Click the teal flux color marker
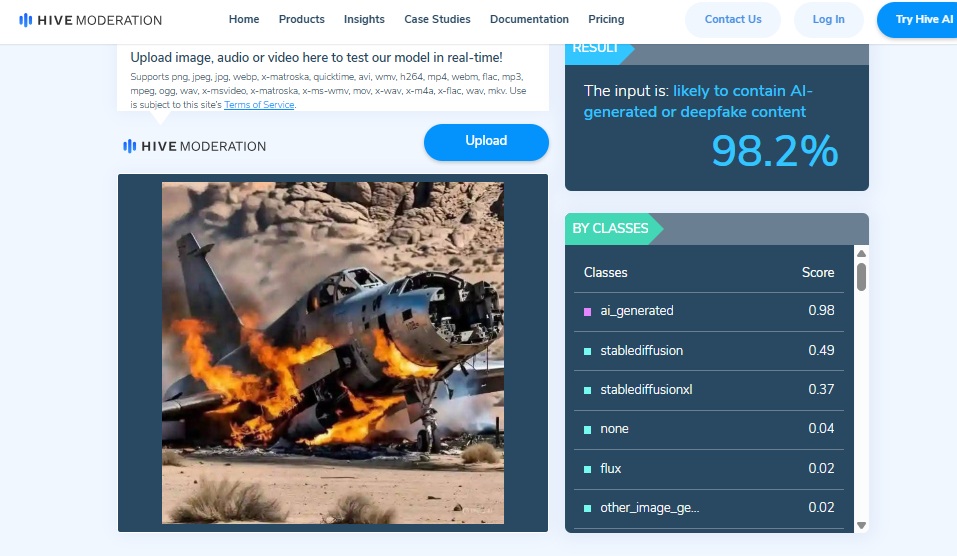957x556 pixels. pyautogui.click(x=587, y=469)
